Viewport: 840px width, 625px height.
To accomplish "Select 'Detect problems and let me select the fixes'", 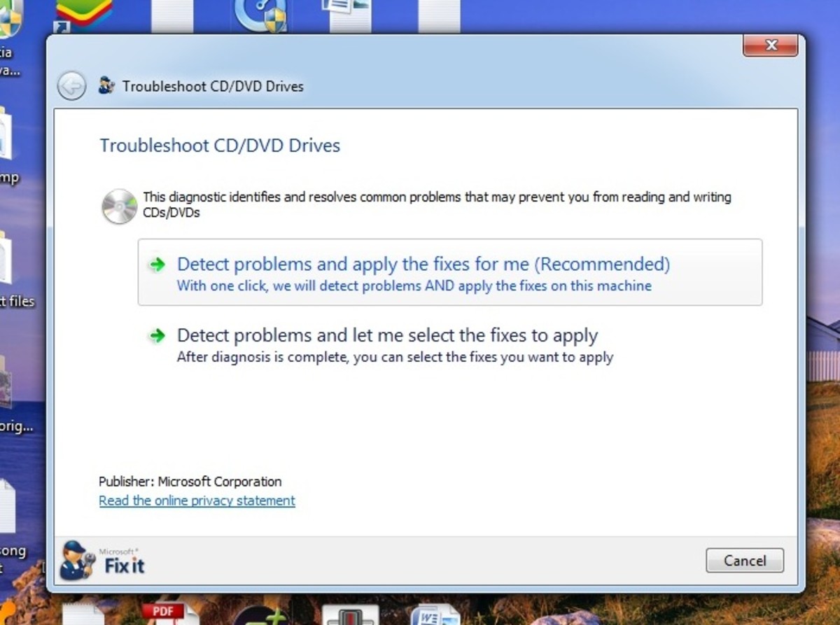I will [x=386, y=335].
